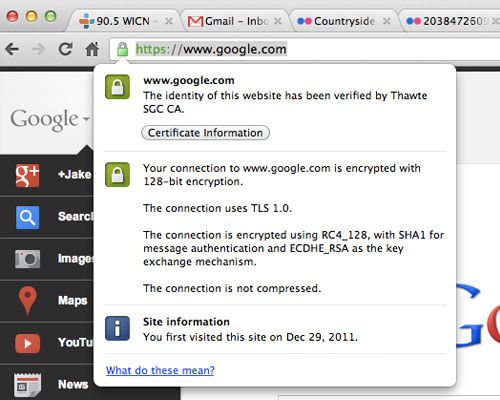
Task: Click the encryption padlock icon in popup
Action: point(117,174)
